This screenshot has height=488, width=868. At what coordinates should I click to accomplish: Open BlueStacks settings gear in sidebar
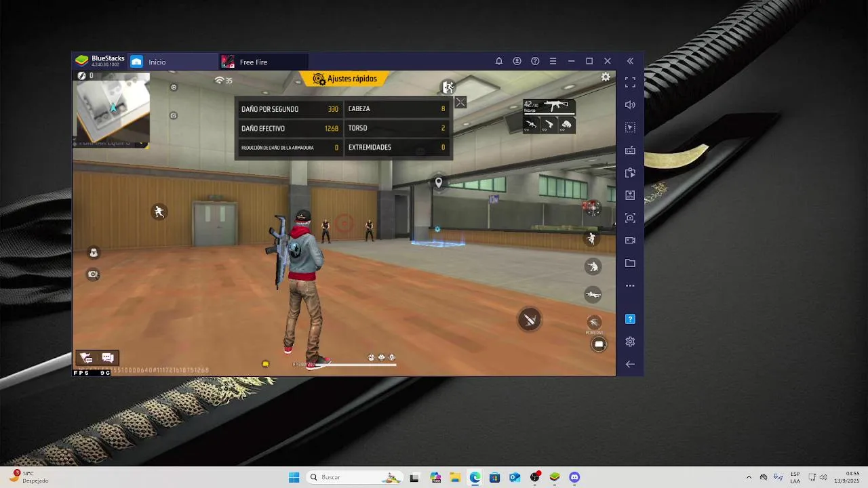[630, 342]
